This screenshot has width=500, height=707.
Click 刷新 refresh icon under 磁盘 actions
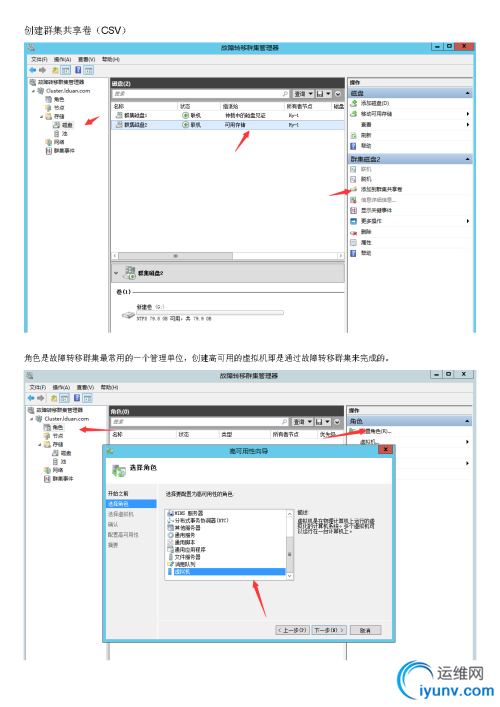tap(354, 135)
